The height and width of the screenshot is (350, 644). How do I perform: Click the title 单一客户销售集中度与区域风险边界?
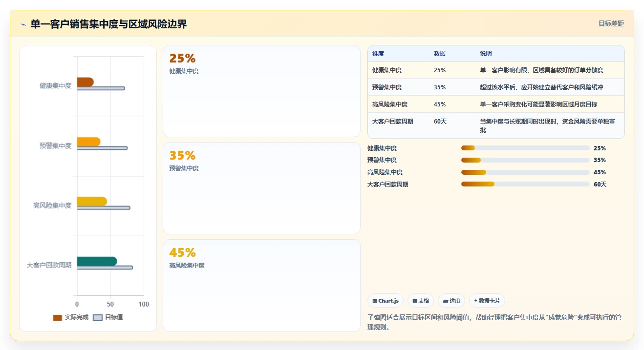click(x=108, y=24)
